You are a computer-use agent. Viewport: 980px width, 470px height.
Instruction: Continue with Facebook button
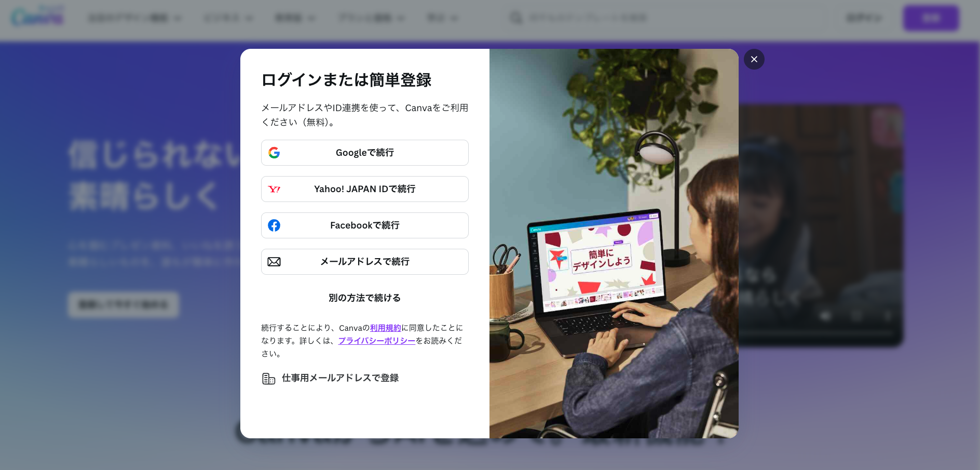364,225
